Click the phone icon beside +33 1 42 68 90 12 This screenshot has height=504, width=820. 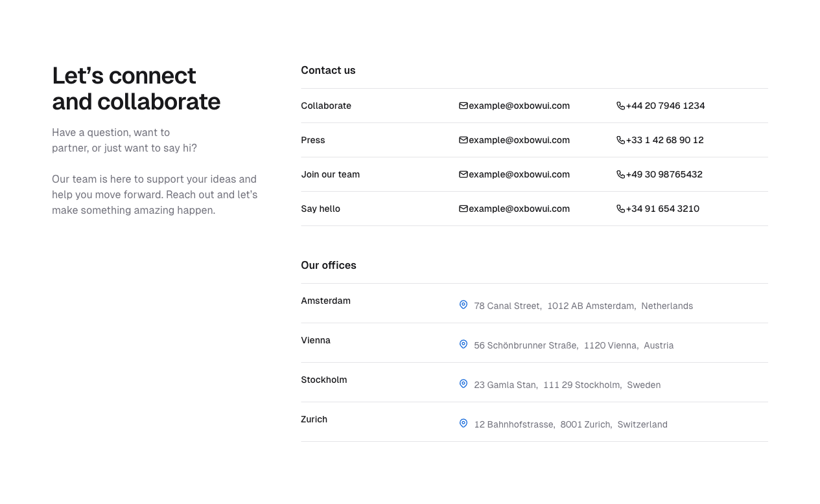620,140
